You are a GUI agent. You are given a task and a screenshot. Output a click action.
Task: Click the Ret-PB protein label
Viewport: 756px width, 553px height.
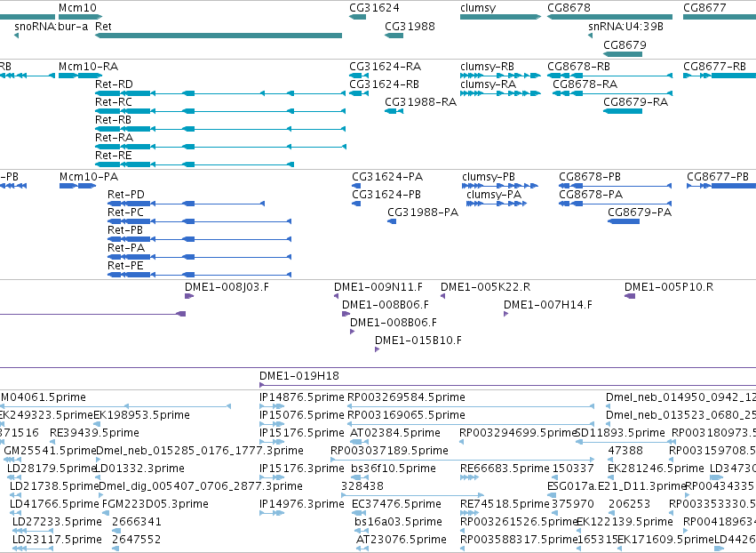125,230
